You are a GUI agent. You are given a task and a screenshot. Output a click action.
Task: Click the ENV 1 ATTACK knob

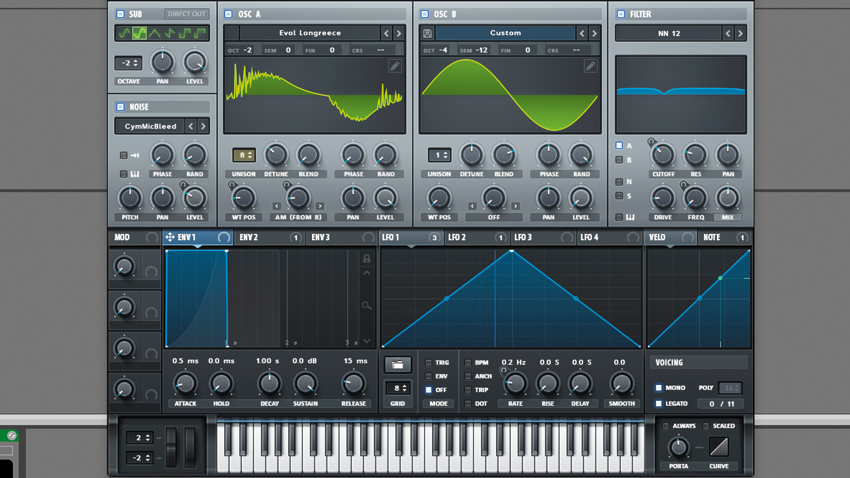pos(185,384)
